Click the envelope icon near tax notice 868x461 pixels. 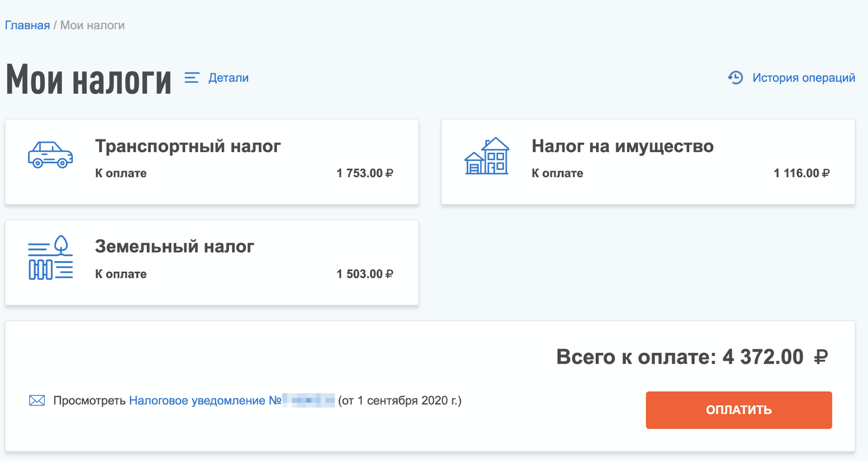(37, 400)
